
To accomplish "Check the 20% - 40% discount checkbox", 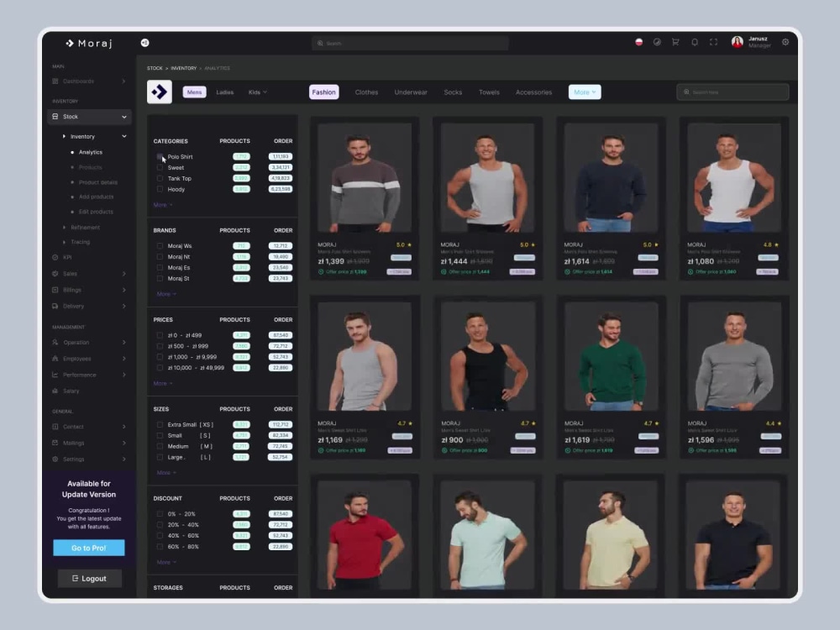I will click(x=160, y=525).
